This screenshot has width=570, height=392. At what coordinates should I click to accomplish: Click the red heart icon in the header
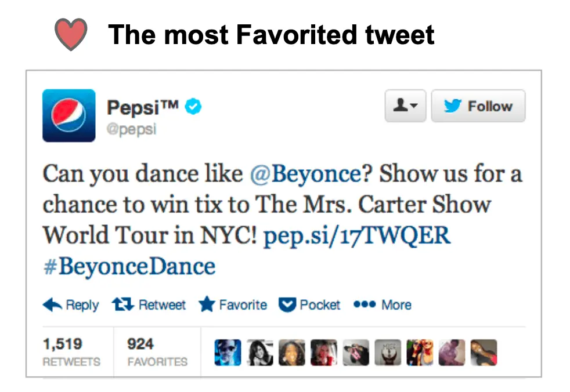[71, 34]
